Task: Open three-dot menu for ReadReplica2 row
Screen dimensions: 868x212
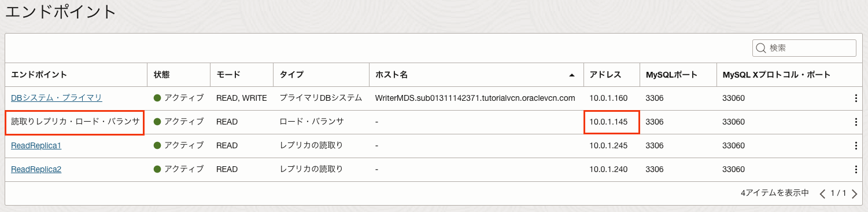Action: (x=856, y=169)
